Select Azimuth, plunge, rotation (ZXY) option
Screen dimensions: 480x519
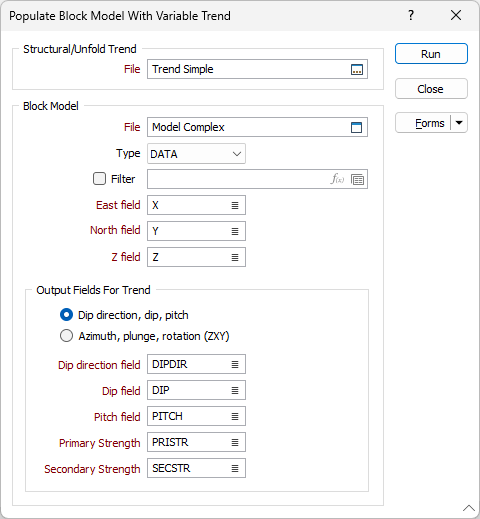click(x=66, y=336)
